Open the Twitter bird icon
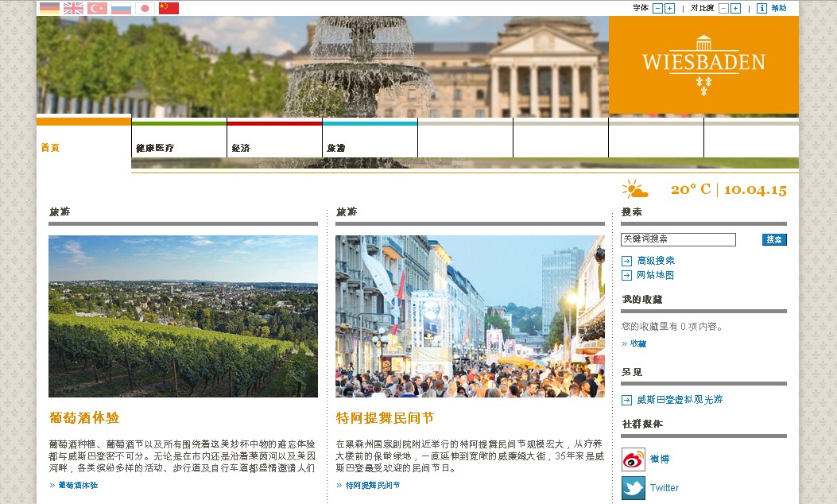The height and width of the screenshot is (504, 837). (x=633, y=487)
